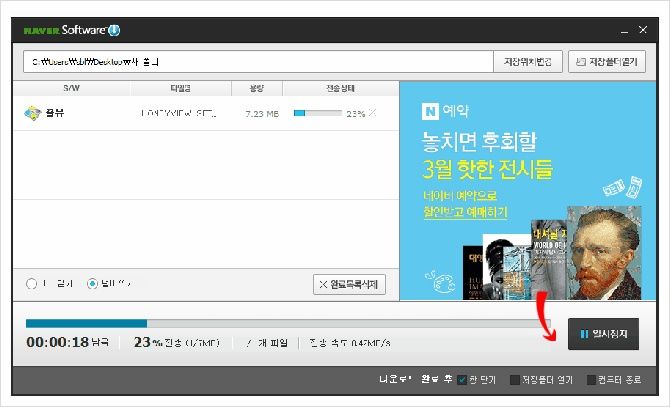The image size is (670, 407).
Task: Select the second, selected radio button
Action: 92,284
